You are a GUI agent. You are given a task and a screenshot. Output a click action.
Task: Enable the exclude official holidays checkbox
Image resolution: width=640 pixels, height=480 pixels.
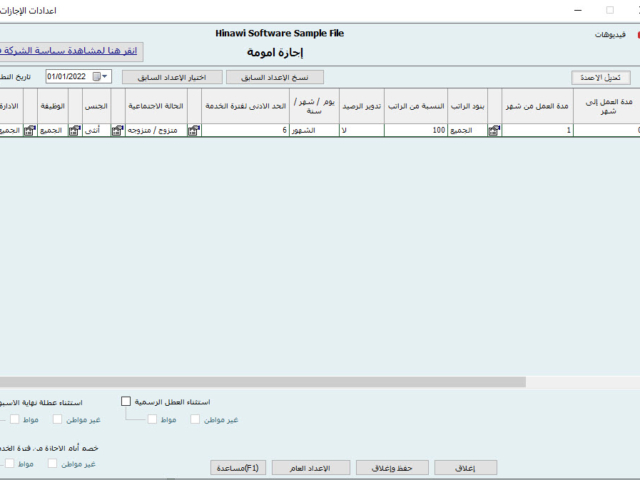[x=126, y=401]
